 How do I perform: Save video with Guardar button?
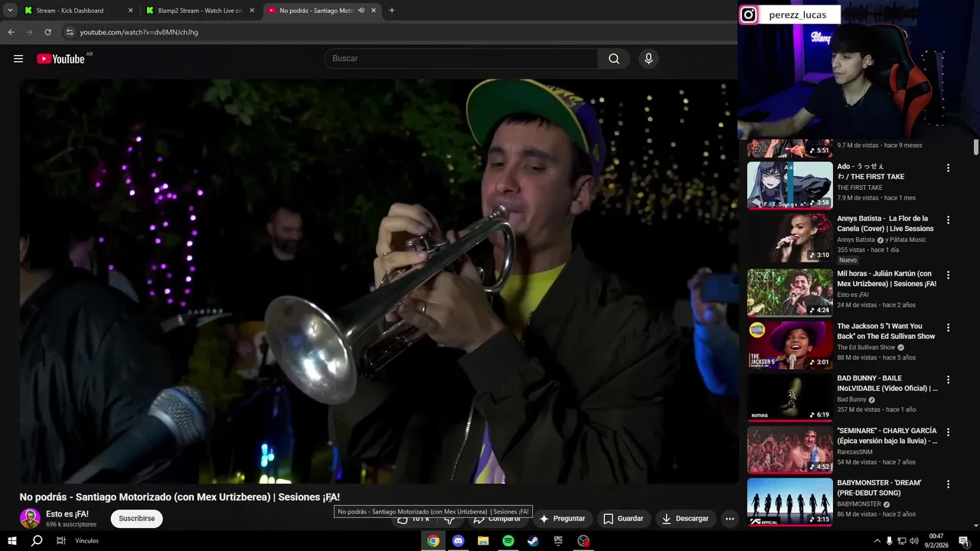(x=623, y=518)
